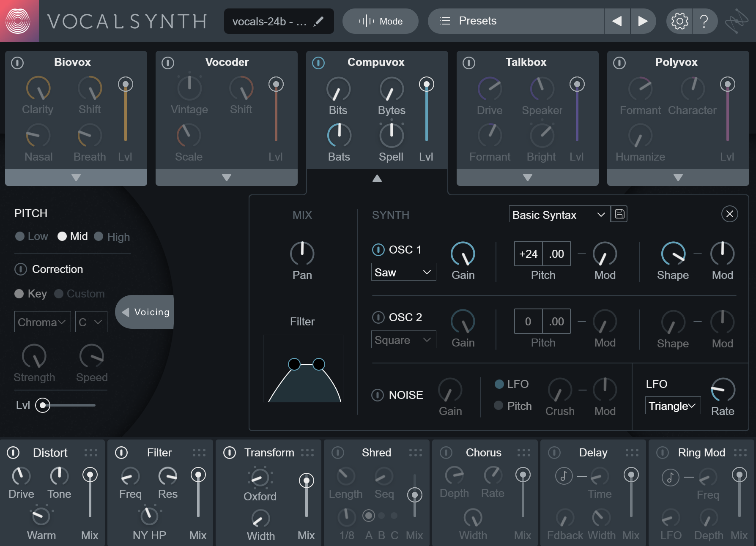Click the Pan knob in the Mix section
Viewport: 756px width, 546px height.
tap(302, 254)
